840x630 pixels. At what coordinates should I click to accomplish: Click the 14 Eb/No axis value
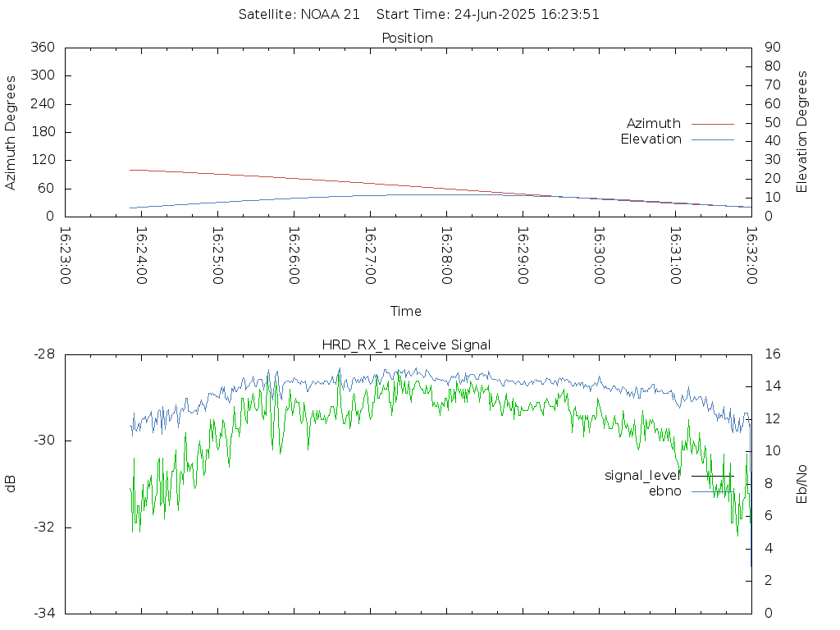[x=773, y=386]
